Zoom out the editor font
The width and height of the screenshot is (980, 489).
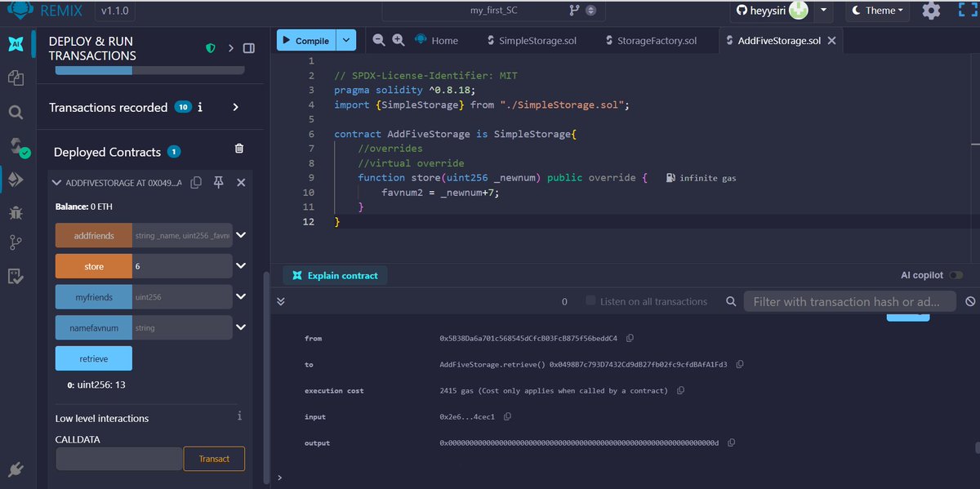click(x=379, y=40)
